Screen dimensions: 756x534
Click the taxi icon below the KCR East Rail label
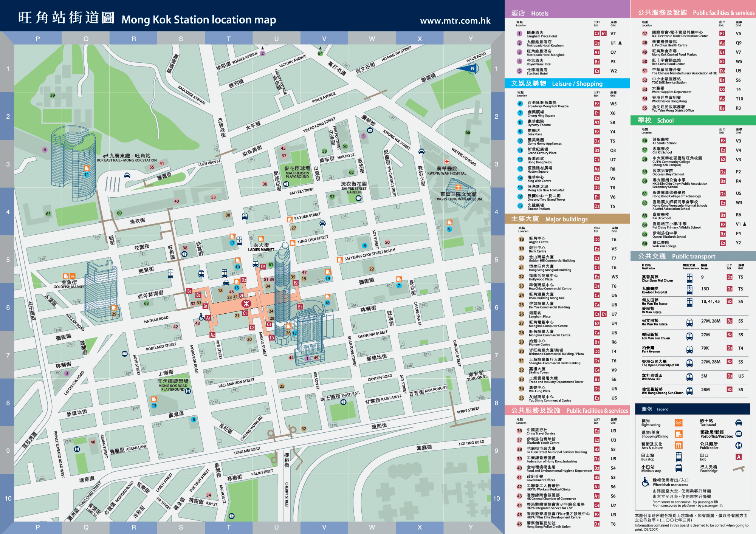[x=127, y=175]
